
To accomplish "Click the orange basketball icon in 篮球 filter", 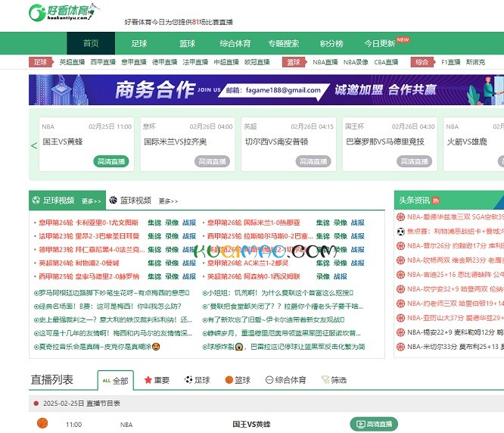I will (229, 380).
